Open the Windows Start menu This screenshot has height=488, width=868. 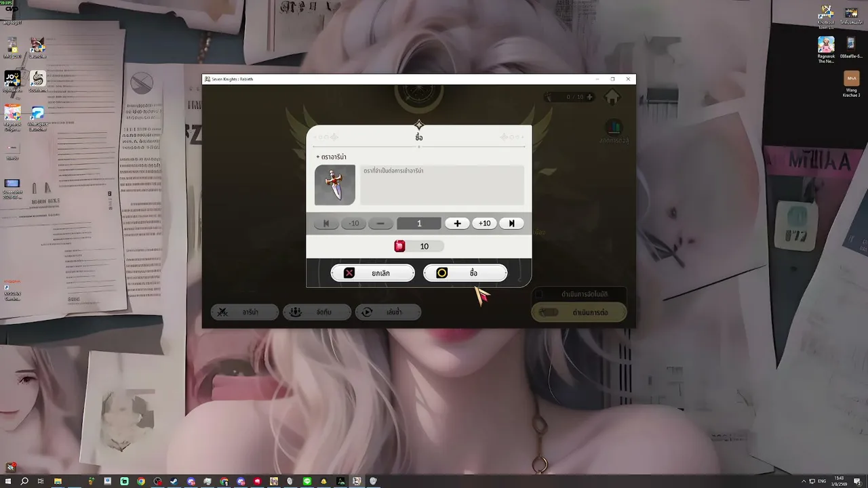[x=8, y=481]
